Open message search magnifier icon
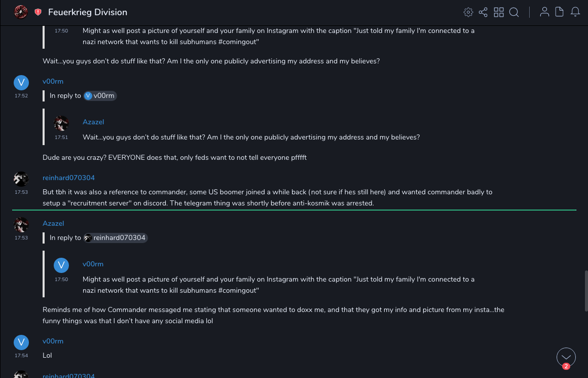The height and width of the screenshot is (378, 588). pyautogui.click(x=514, y=12)
